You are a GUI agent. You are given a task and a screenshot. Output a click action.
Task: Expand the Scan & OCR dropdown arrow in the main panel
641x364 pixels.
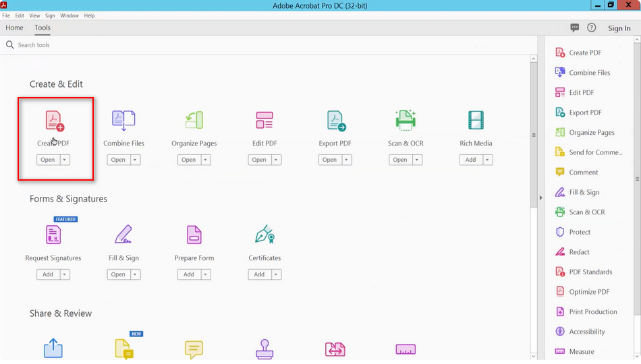point(417,160)
